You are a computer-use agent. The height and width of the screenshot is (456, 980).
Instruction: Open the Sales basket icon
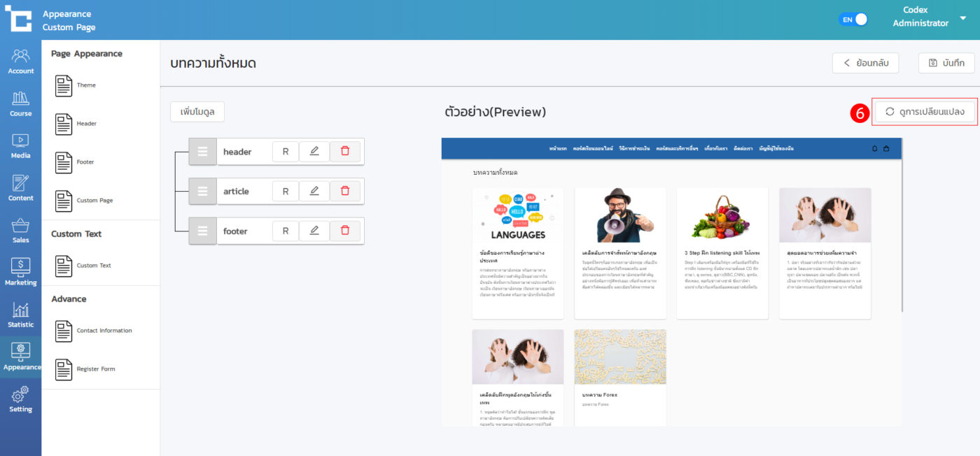tap(20, 230)
